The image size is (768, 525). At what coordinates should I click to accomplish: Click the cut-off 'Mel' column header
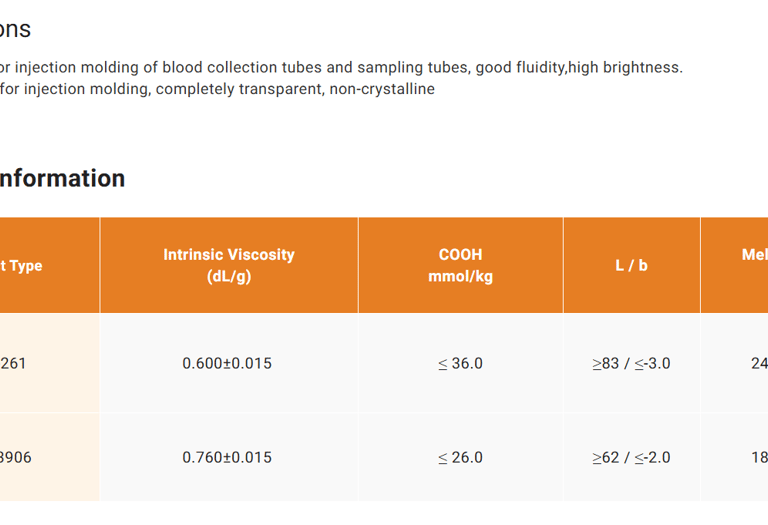pos(753,255)
